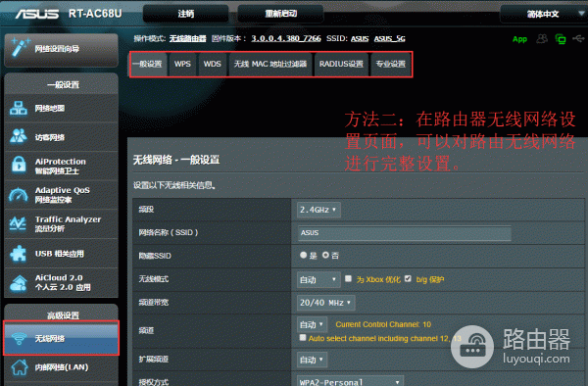Click the AiProtection lock icon
The height and width of the screenshot is (386, 588).
(19, 165)
